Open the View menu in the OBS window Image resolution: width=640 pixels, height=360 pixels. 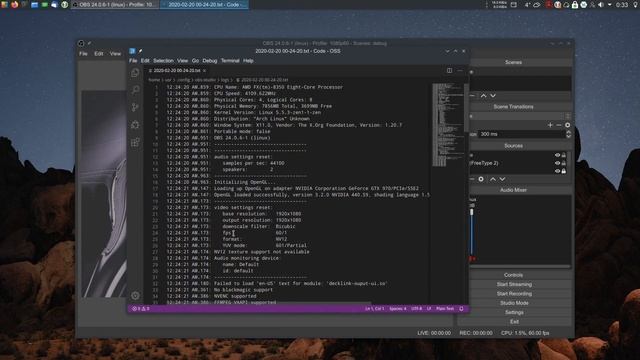(115, 54)
